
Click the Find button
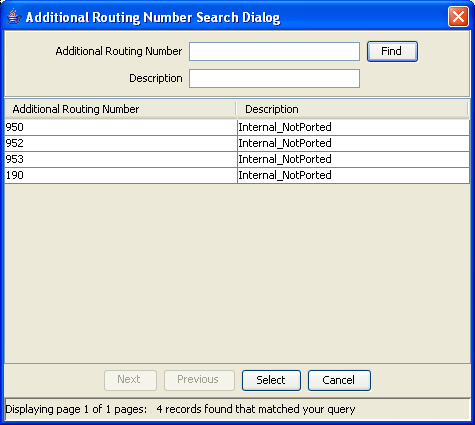tap(392, 51)
